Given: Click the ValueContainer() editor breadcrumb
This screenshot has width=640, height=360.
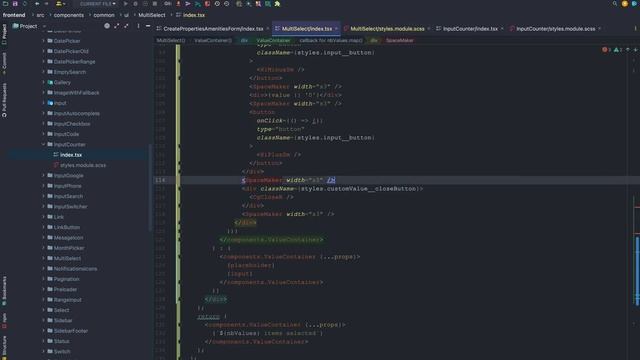Looking at the screenshot, I should coord(213,40).
